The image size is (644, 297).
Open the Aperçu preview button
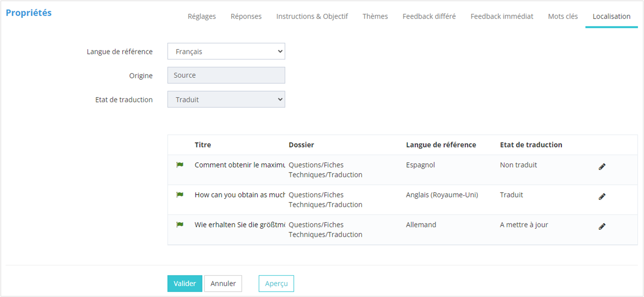[276, 284]
